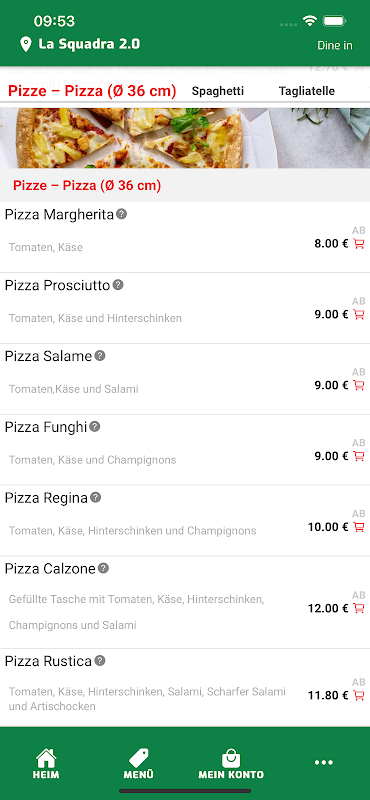
Task: Tap the cart icon for Pizza Prosciutto
Action: [359, 315]
